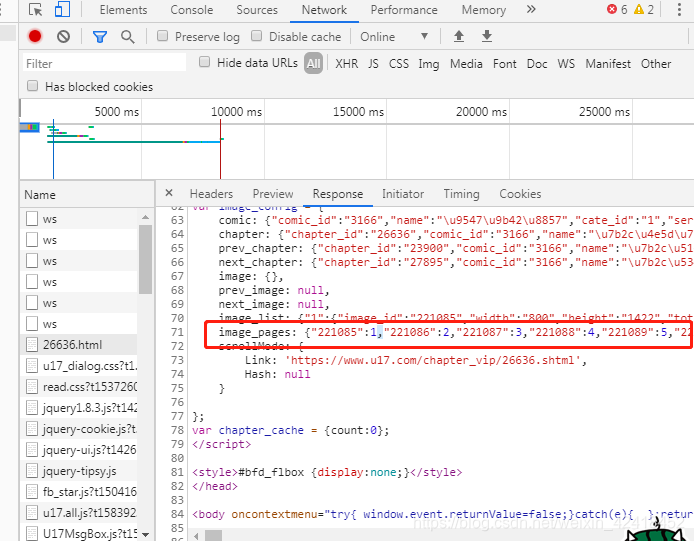Viewport: 694px width, 541px height.
Task: Open the Memory tab
Action: point(484,10)
